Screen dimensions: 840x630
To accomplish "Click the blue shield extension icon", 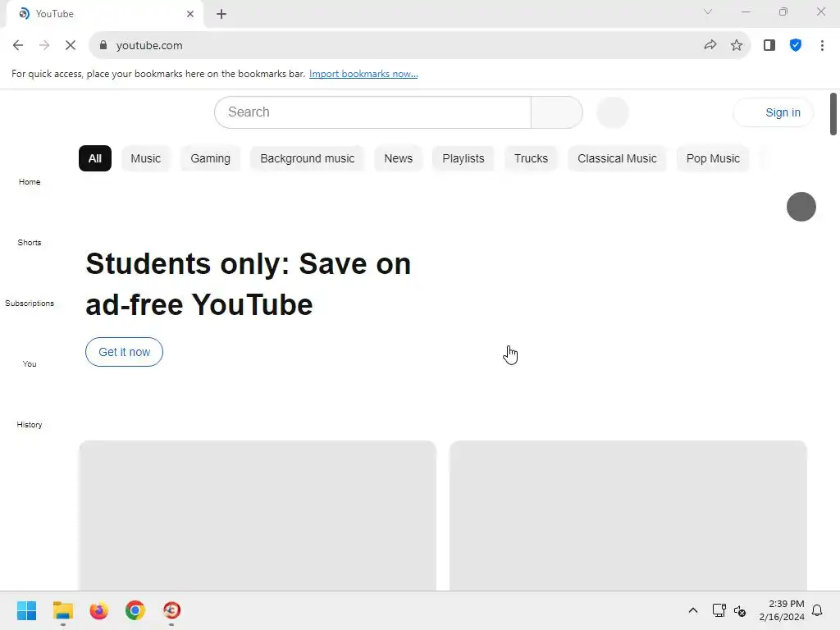I will tap(796, 46).
